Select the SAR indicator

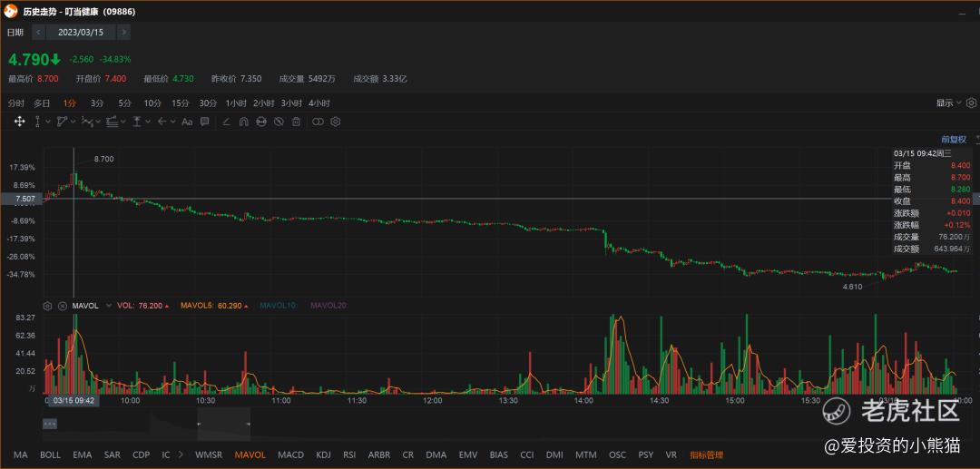pyautogui.click(x=113, y=454)
